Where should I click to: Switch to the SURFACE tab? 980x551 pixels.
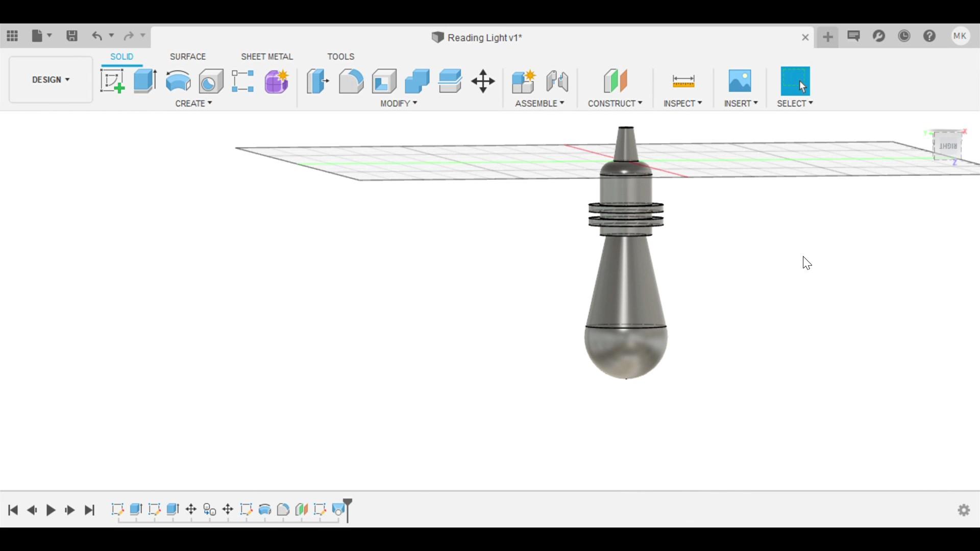188,57
